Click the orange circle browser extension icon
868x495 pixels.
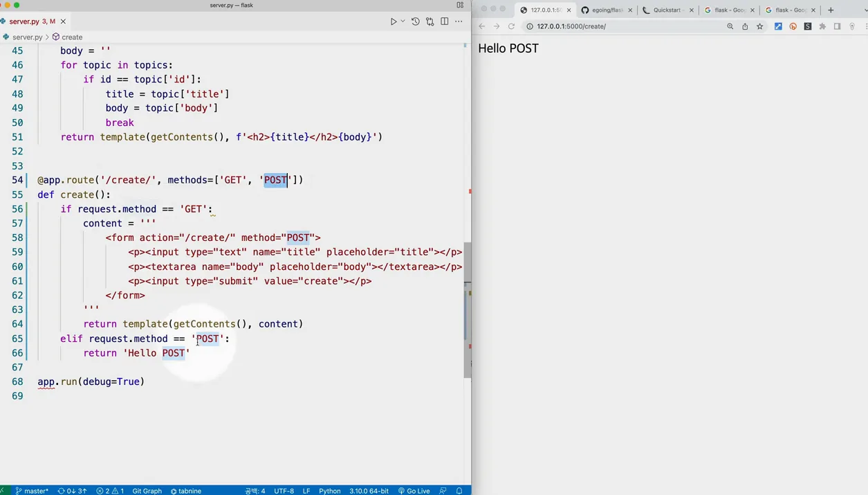click(x=793, y=26)
